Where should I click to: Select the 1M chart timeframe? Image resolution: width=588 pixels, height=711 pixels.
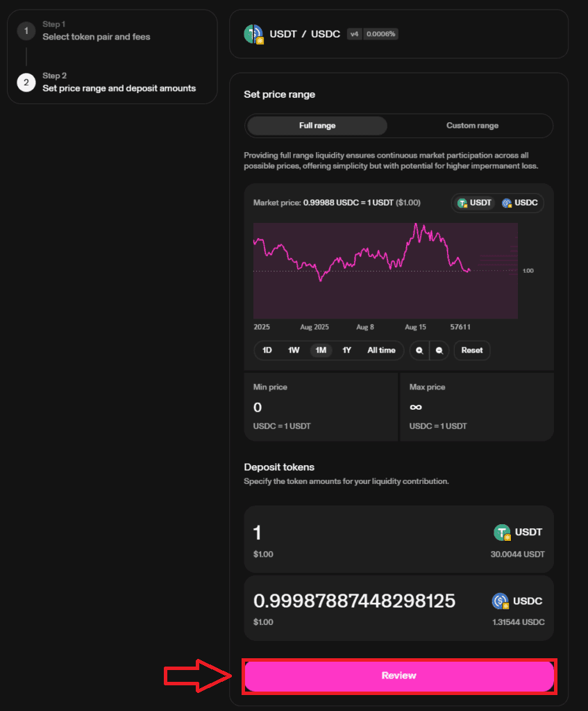click(321, 351)
